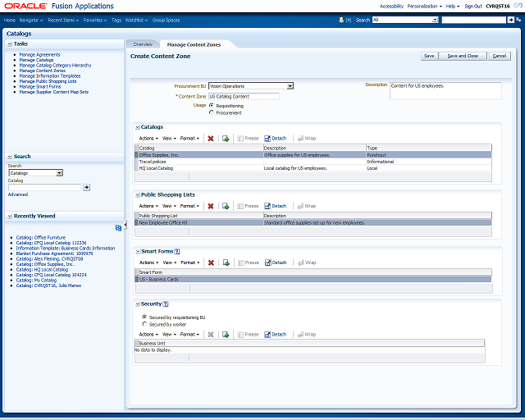Click the Content Zone text field
This screenshot has height=420, width=525.
pyautogui.click(x=244, y=97)
